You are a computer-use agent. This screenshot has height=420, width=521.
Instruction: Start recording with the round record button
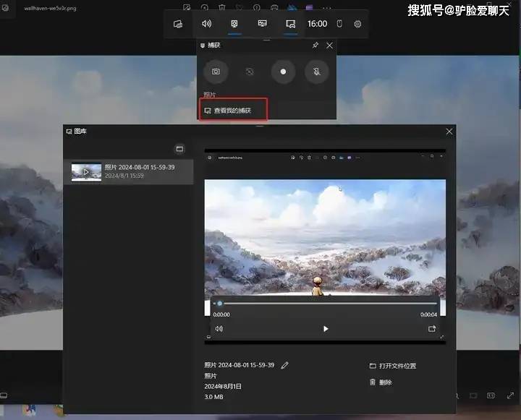[x=283, y=72]
